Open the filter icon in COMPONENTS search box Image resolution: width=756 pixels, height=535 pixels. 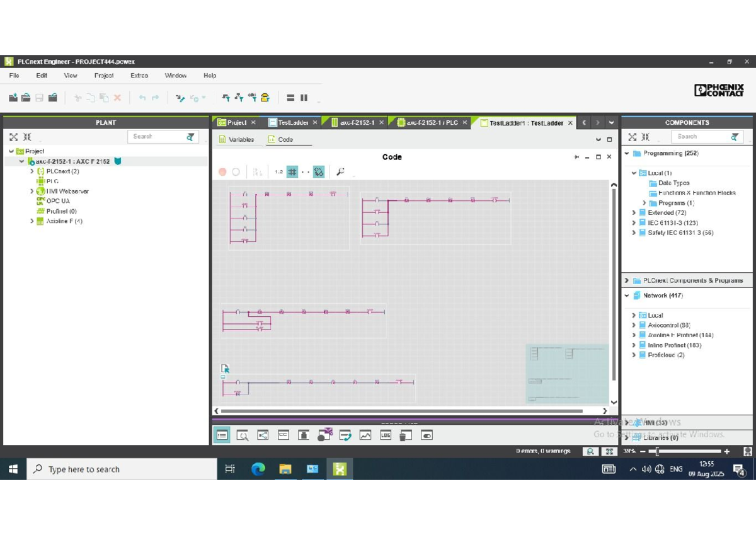[735, 137]
